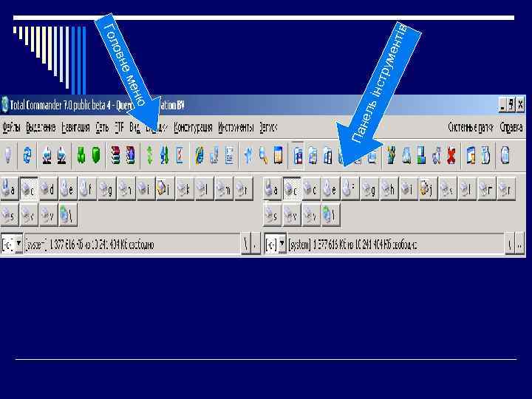Viewport: 532px width, 399px height.
Task: Open the Internet Explorer toolbar icon
Action: tap(199, 156)
